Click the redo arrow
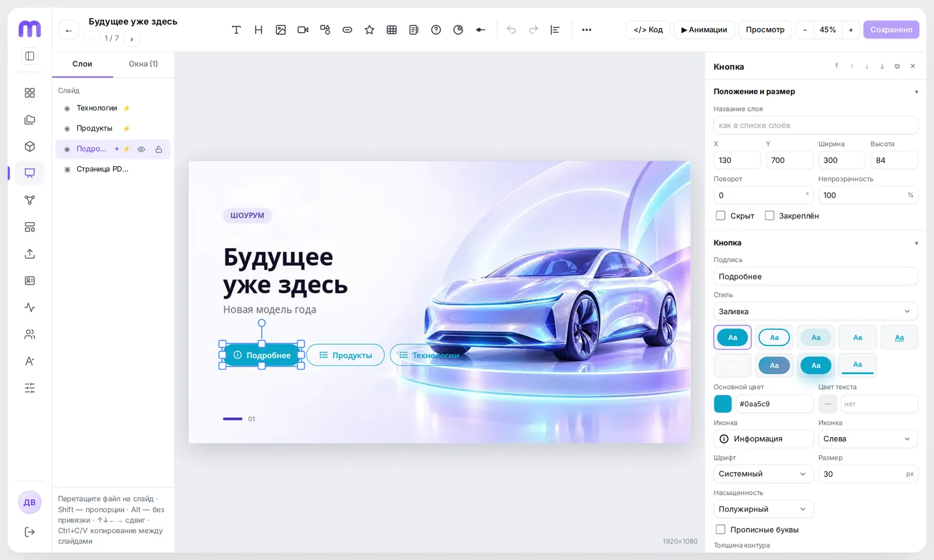 pyautogui.click(x=534, y=30)
